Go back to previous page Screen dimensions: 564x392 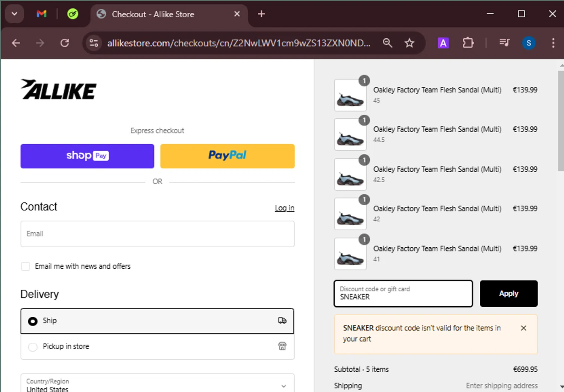(16, 43)
